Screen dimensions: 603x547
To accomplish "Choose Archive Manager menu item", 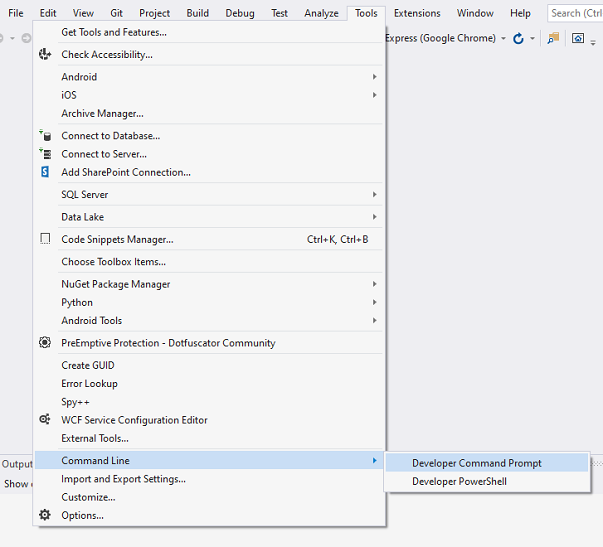I will [210, 113].
